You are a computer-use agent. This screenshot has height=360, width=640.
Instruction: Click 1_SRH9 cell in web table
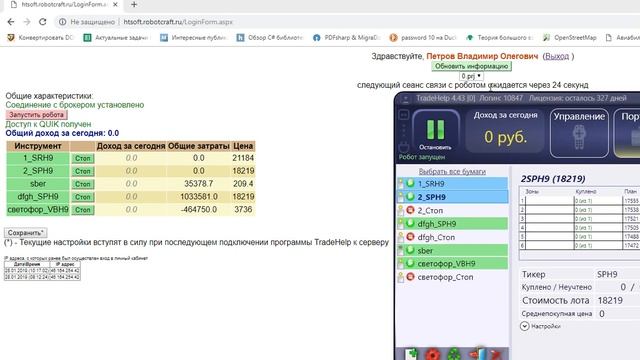[x=38, y=158]
